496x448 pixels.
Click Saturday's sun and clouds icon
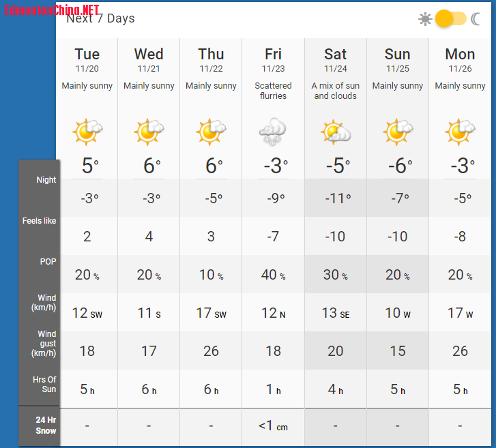point(335,131)
